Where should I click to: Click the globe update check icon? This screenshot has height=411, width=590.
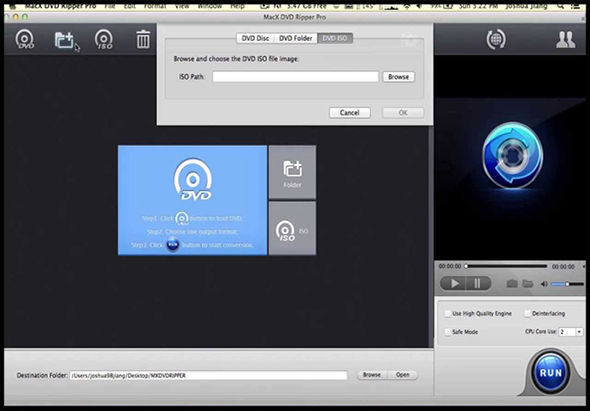[496, 39]
